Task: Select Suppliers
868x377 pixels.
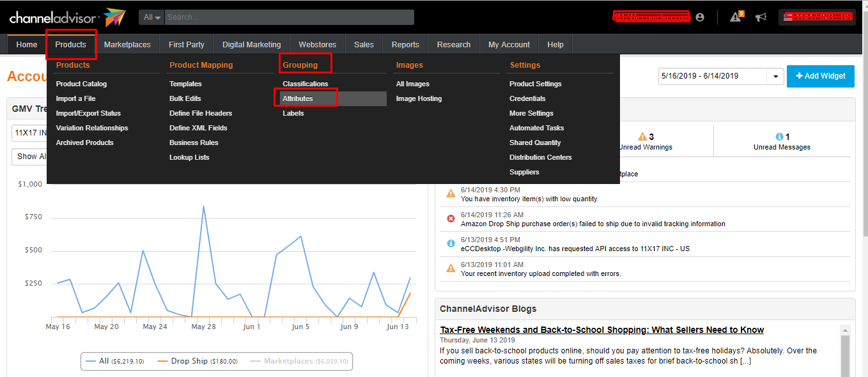Action: (x=524, y=172)
